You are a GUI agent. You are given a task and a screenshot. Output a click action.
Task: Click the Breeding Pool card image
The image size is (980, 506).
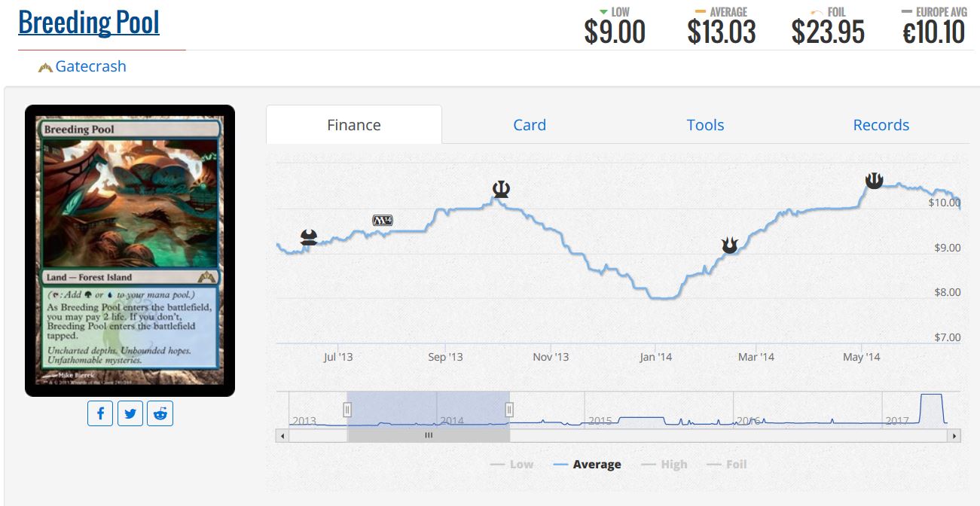click(x=130, y=251)
